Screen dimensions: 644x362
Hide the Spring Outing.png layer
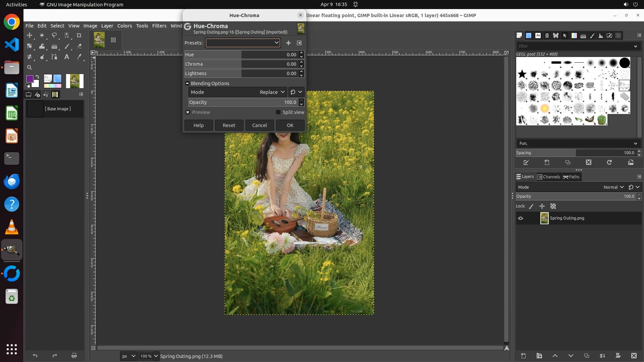pyautogui.click(x=521, y=218)
